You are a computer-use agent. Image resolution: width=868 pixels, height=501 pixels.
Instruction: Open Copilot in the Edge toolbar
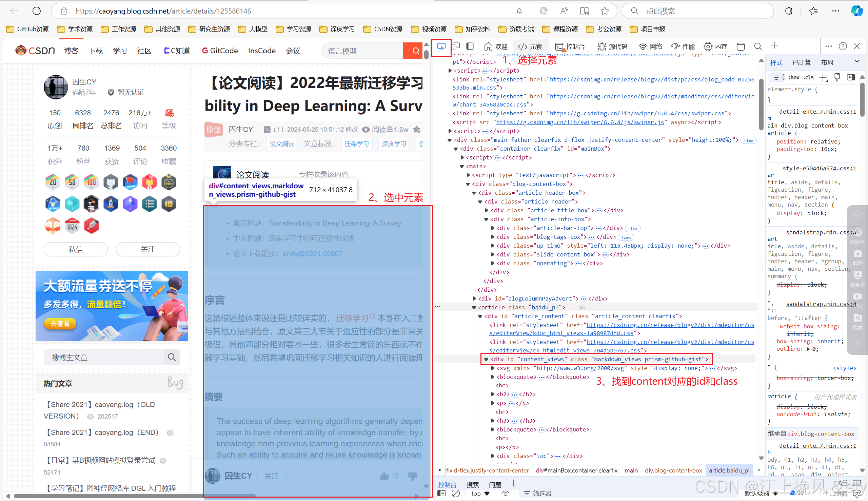coord(857,11)
